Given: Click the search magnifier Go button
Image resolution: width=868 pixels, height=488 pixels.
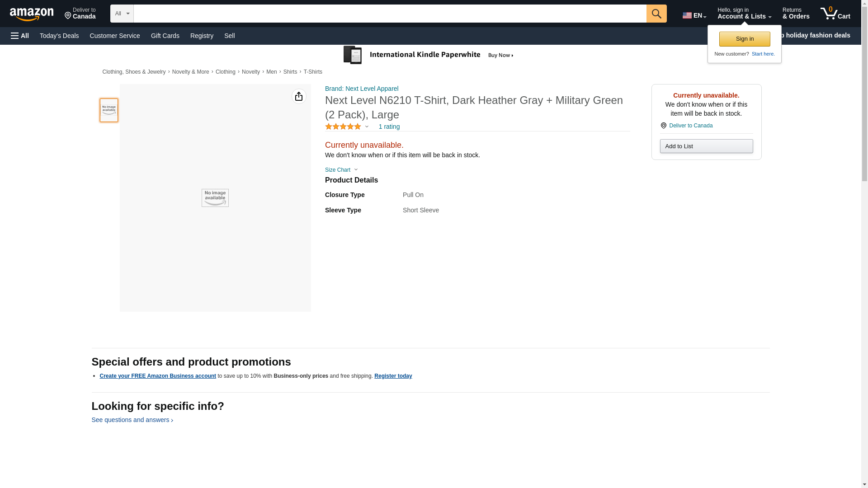Looking at the screenshot, I should coord(656,14).
